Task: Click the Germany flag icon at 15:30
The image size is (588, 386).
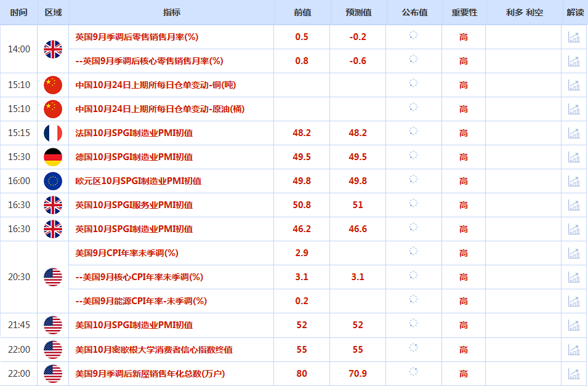Action: 53,157
